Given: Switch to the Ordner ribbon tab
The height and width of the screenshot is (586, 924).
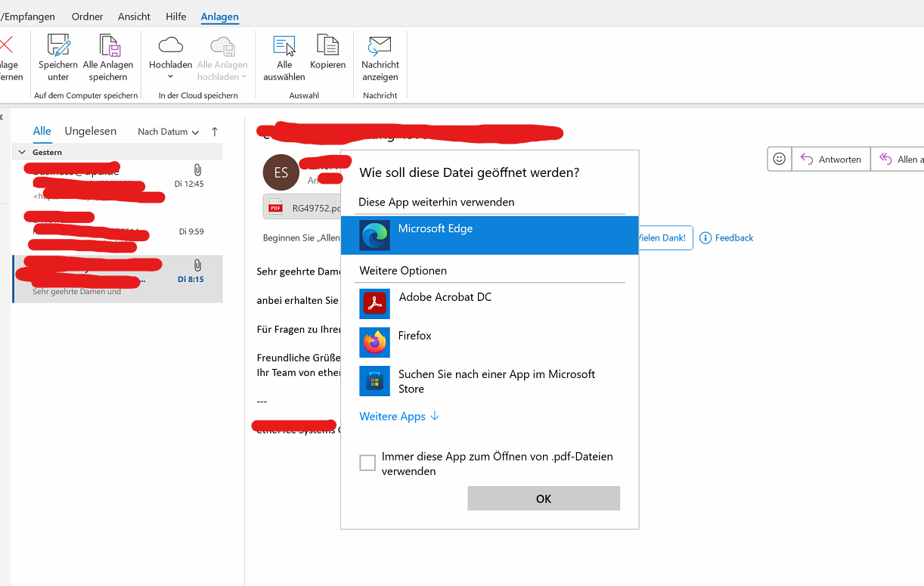Looking at the screenshot, I should [x=88, y=17].
